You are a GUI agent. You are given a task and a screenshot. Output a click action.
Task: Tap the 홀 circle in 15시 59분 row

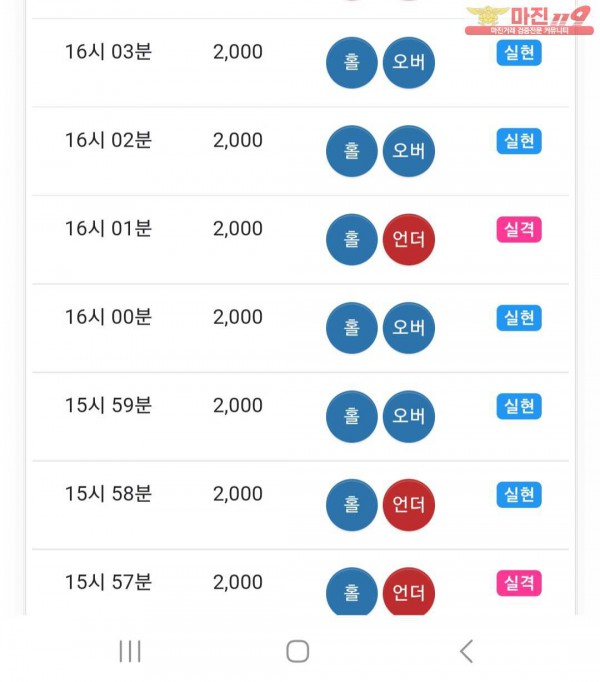(352, 416)
